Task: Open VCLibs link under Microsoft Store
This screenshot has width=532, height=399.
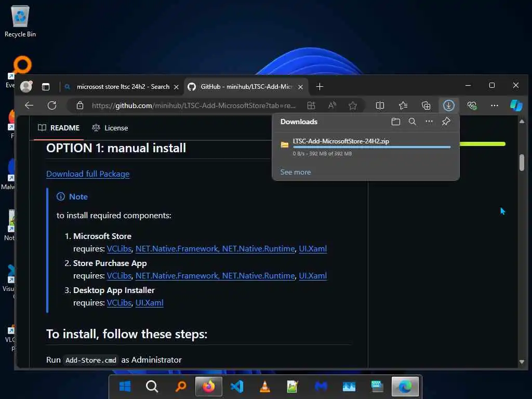Action: tap(119, 249)
